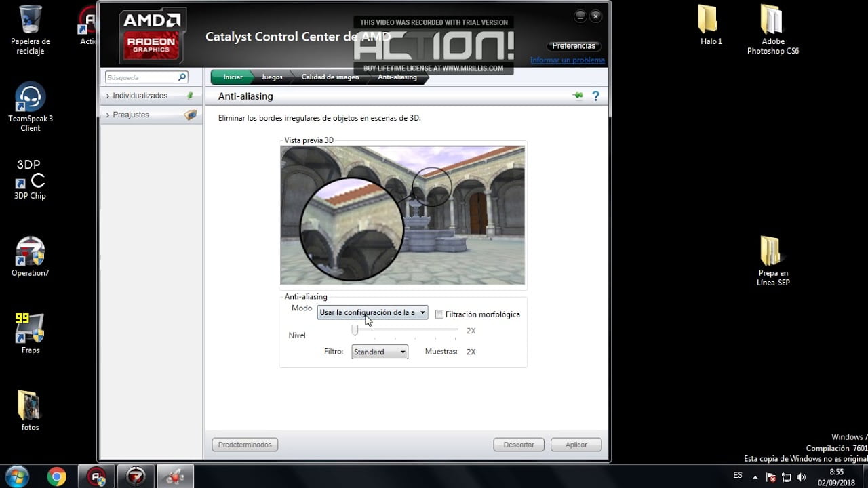Click the Preajustes presets icon
The image size is (868, 488).
pos(190,115)
